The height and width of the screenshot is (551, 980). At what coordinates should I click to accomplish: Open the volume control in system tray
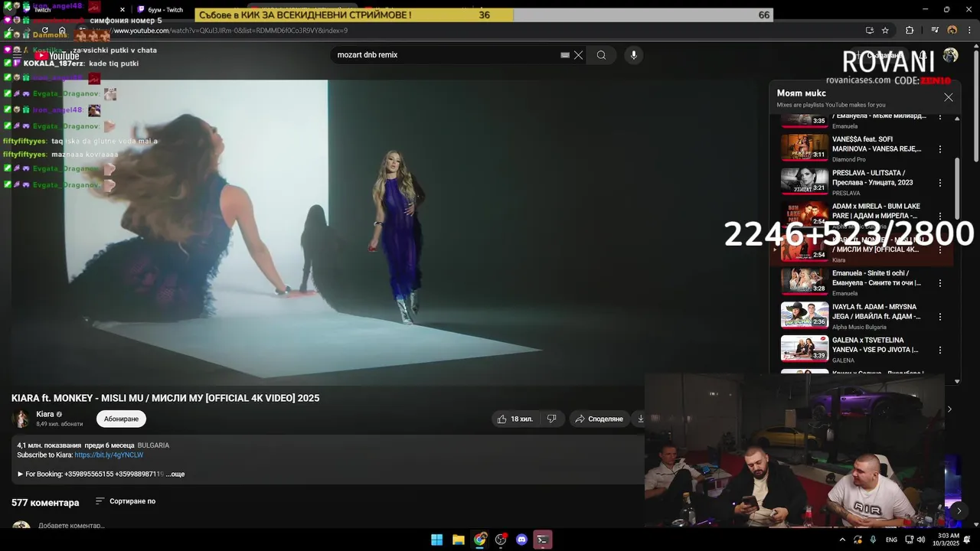coord(920,540)
